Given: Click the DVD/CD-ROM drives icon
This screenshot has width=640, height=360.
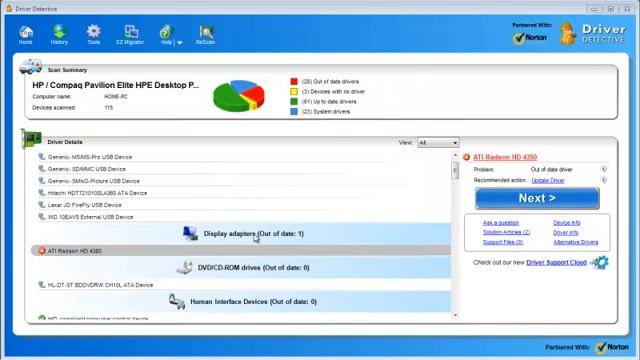Looking at the screenshot, I should click(x=184, y=267).
